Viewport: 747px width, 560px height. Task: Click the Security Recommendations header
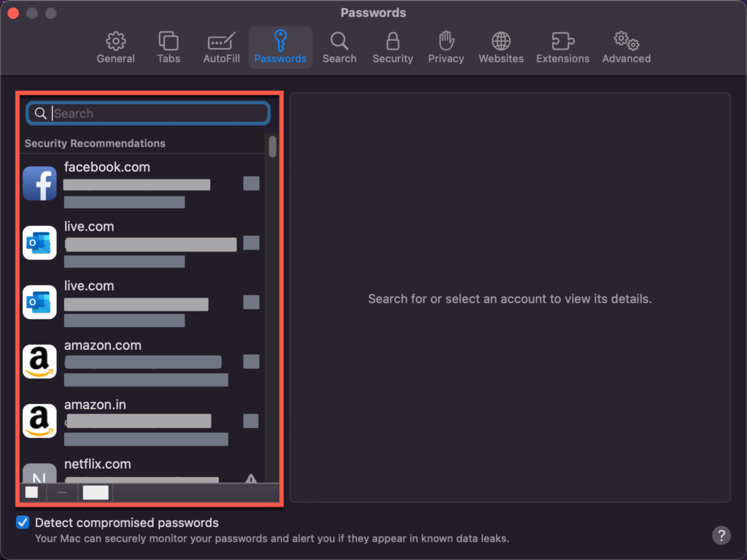click(x=95, y=144)
